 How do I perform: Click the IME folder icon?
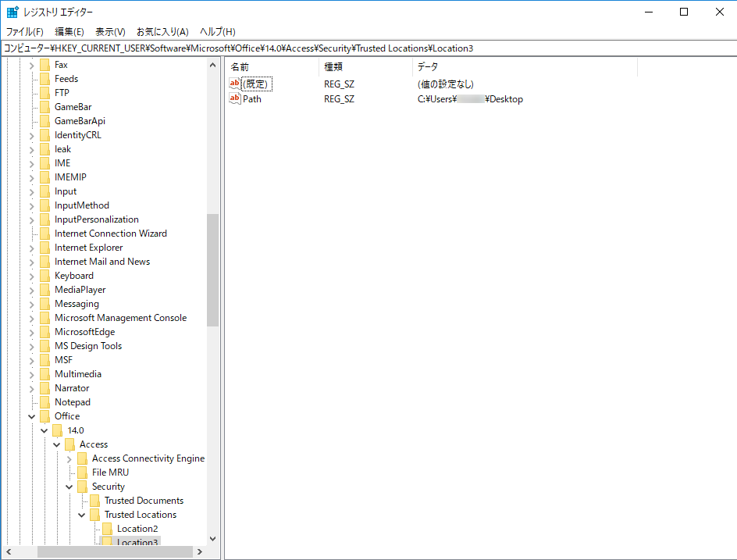45,163
